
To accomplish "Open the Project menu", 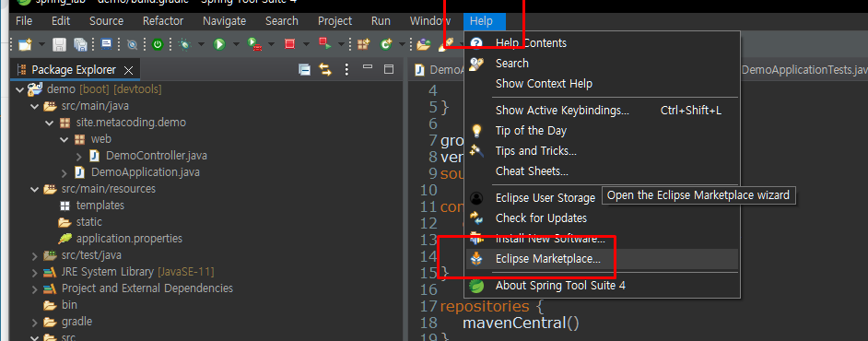I will [x=334, y=21].
